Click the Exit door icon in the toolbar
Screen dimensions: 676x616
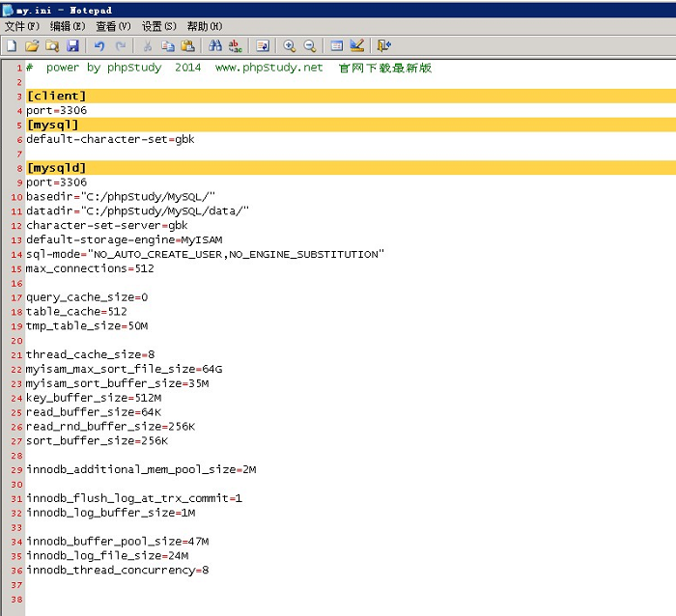pyautogui.click(x=383, y=45)
